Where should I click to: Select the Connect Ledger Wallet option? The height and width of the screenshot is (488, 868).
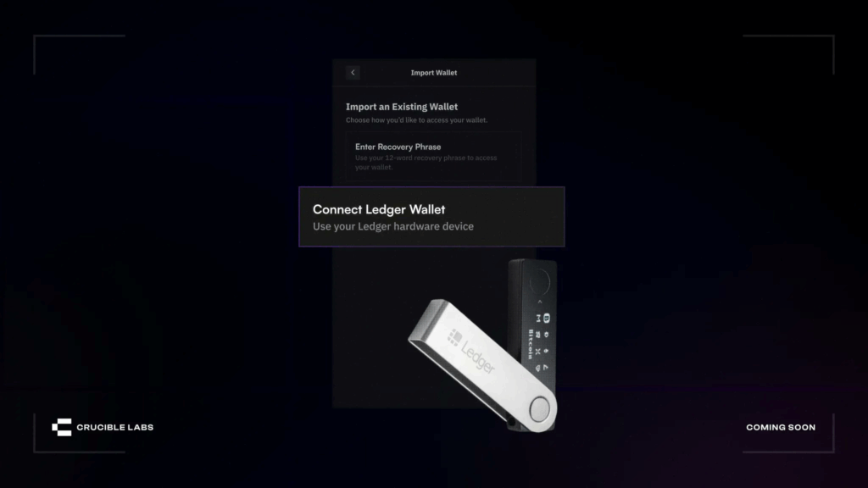tap(431, 217)
